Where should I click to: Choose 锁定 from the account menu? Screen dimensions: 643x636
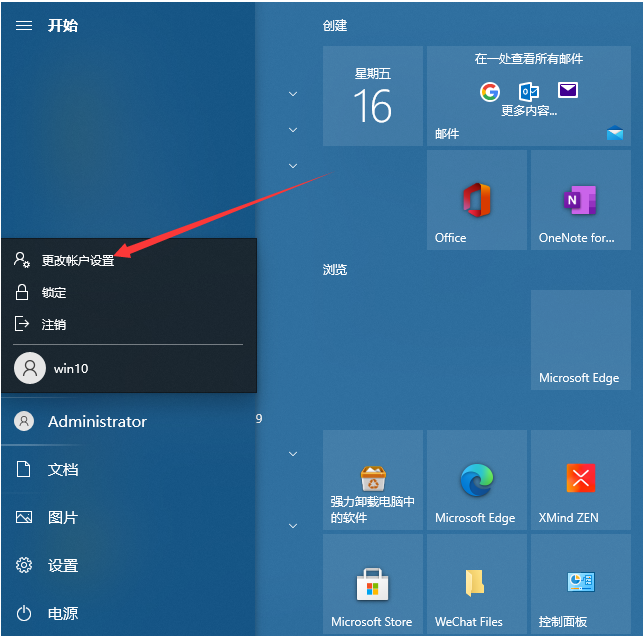tap(54, 292)
